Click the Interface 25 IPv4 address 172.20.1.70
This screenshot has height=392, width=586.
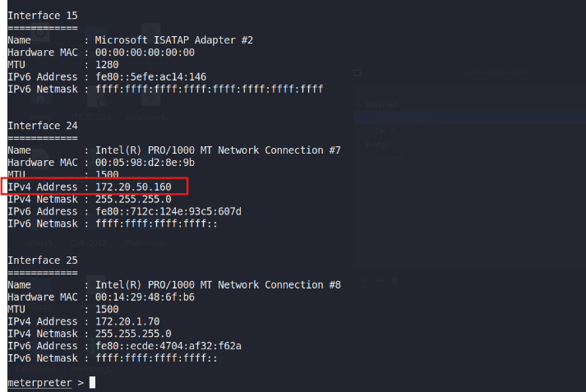click(x=127, y=321)
